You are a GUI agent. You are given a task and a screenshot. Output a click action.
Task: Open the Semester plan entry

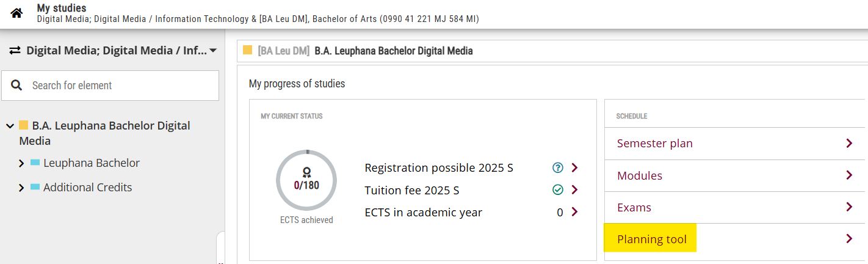pos(734,144)
